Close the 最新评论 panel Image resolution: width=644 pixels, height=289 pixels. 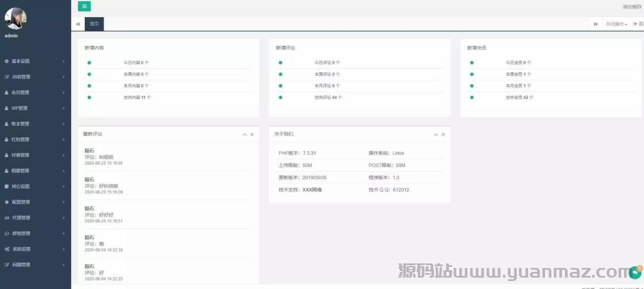(252, 134)
